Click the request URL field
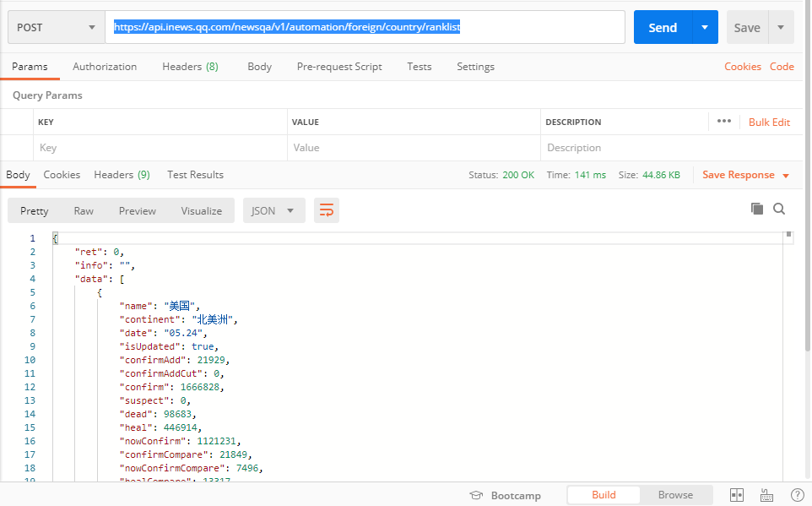Viewport: 812px width, 506px height. coord(365,27)
